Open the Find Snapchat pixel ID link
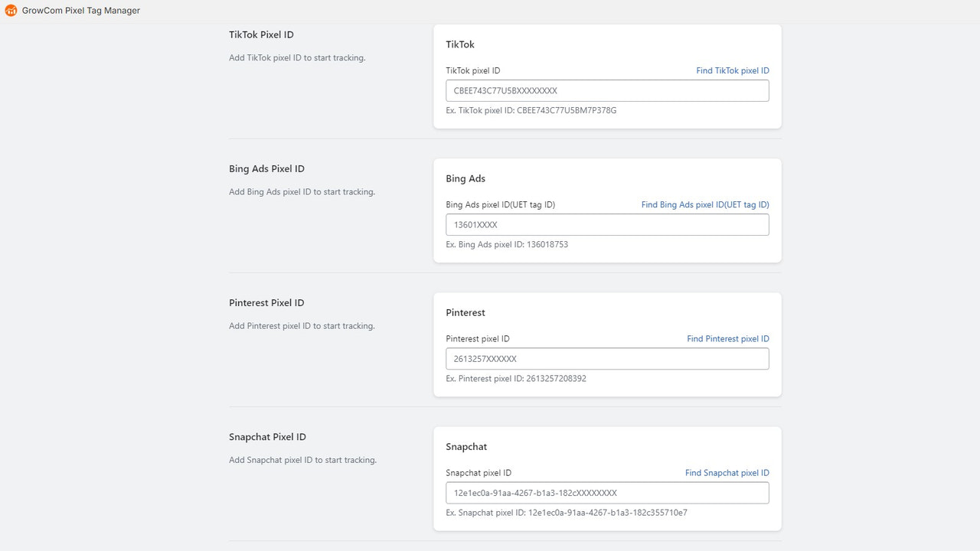Screen dimensions: 980x551 [727, 473]
